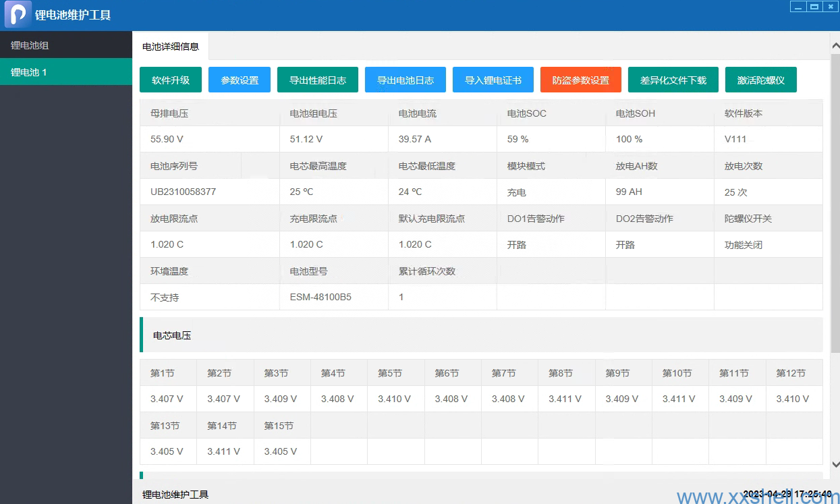This screenshot has height=504, width=840.
Task: Open 参数设置 settings
Action: (240, 80)
